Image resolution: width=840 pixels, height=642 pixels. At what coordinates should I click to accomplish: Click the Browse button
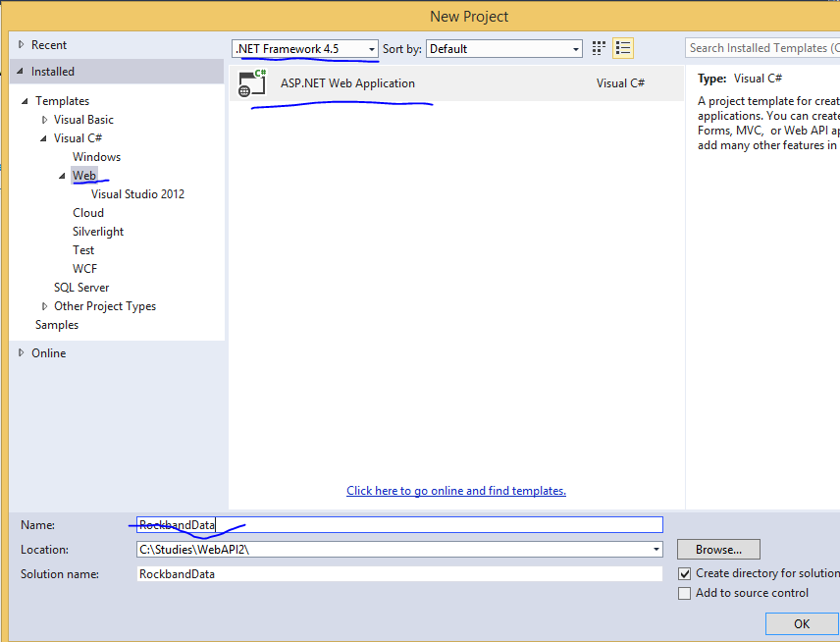(718, 550)
